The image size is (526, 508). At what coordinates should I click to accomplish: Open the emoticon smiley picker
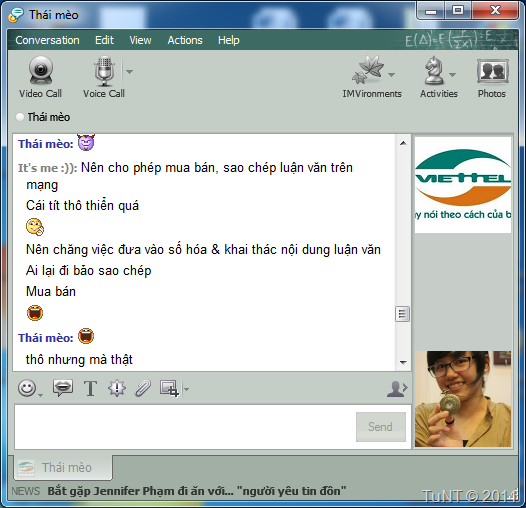(x=27, y=388)
